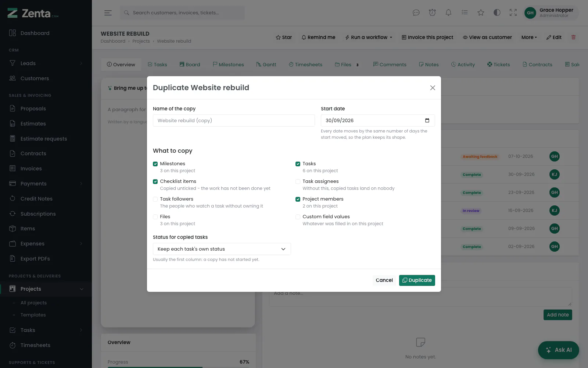Viewport: 588px width, 368px height.
Task: Toggle dark mode contrast icon
Action: [x=497, y=13]
